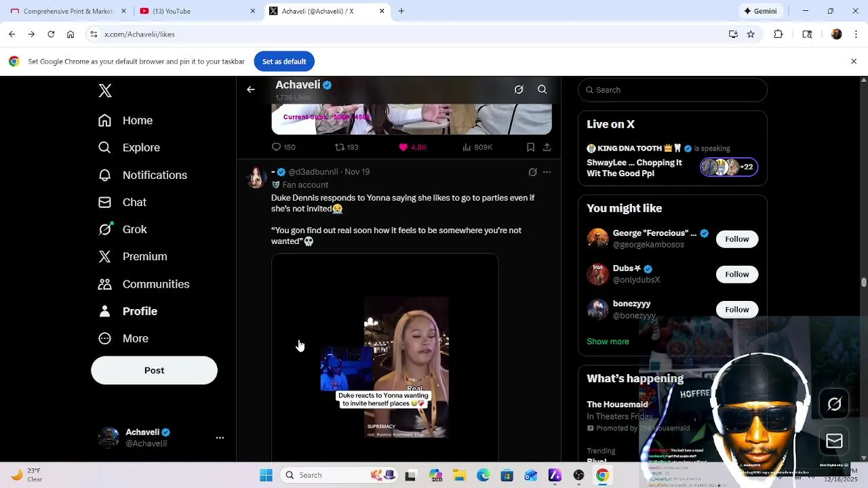Open Chrome from taskbar
The height and width of the screenshot is (488, 868).
click(602, 476)
